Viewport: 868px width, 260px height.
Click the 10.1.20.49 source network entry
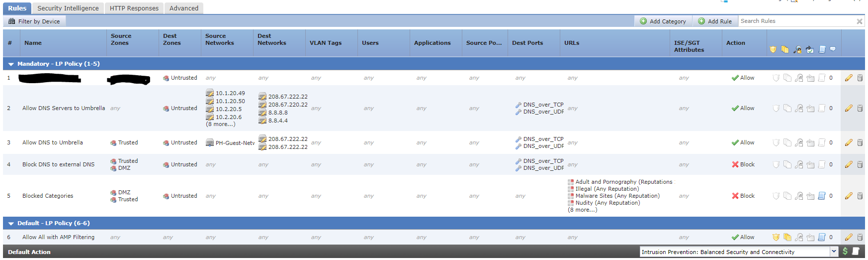(x=226, y=93)
